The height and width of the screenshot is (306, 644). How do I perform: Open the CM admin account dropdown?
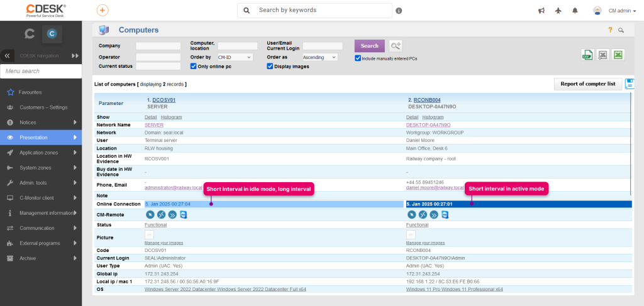[x=622, y=11]
